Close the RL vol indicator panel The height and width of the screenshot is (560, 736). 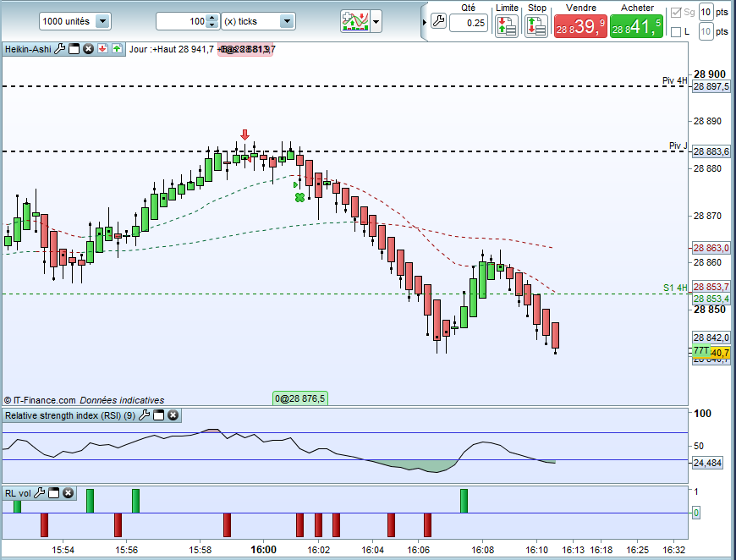point(68,493)
